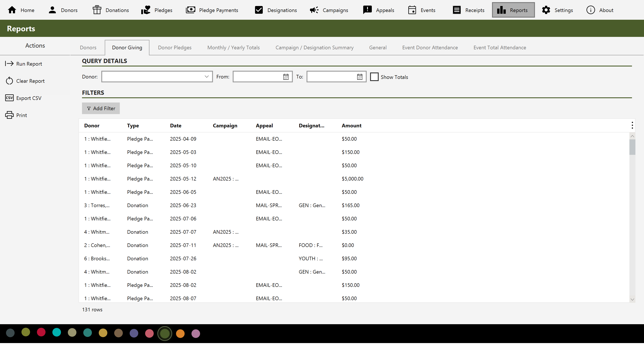Open Campaign / Designation Summary tab

coord(314,47)
